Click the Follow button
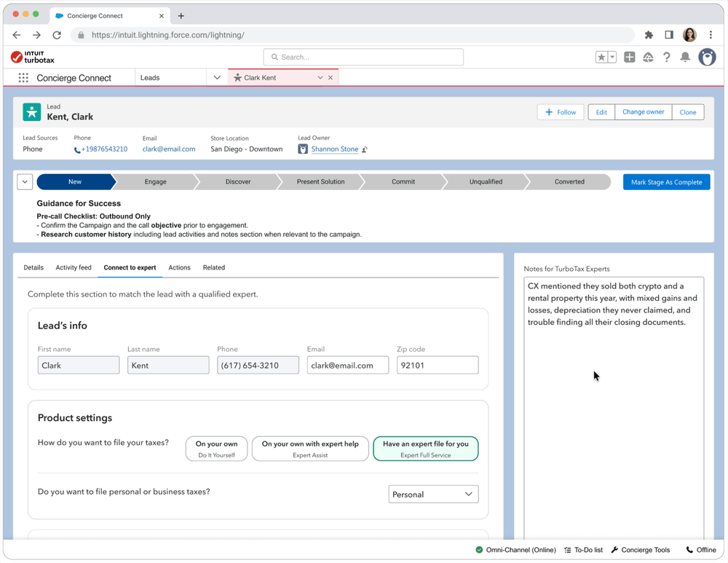Image resolution: width=728 pixels, height=563 pixels. coord(561,112)
